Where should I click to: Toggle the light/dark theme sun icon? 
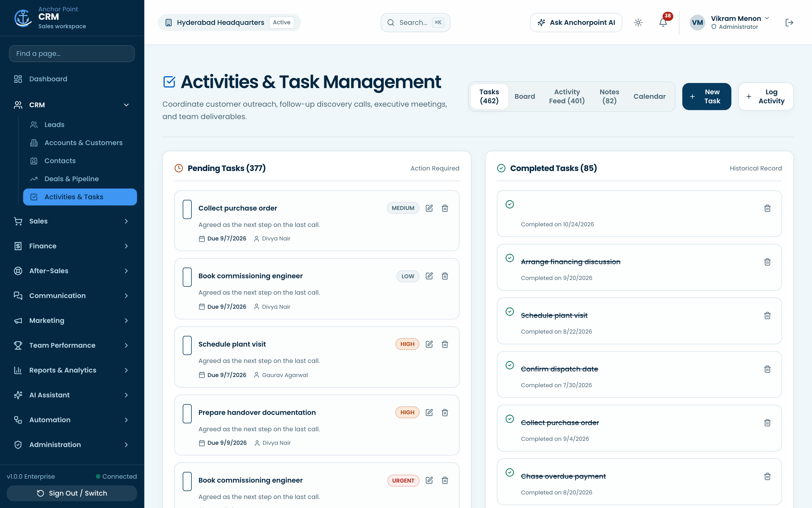[x=638, y=23]
